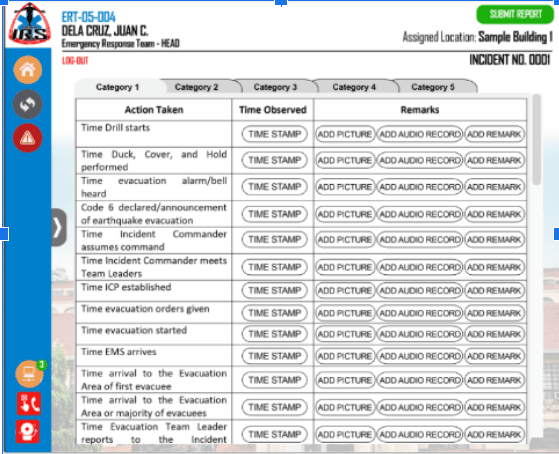Image resolution: width=559 pixels, height=454 pixels.
Task: Expand the sidebar with the chevron arrow
Action: coord(59,227)
